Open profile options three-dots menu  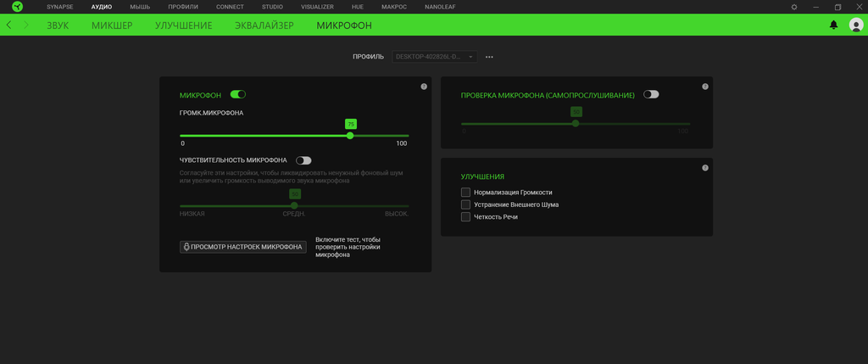[x=489, y=57]
